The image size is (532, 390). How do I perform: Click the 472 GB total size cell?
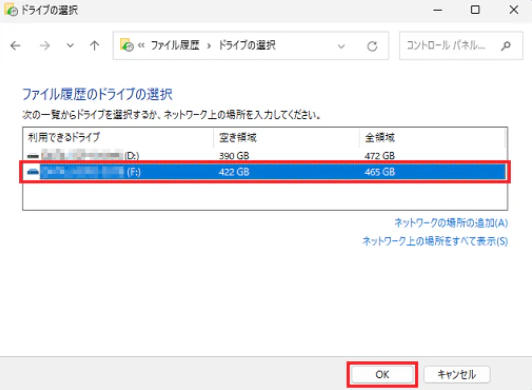click(x=380, y=156)
